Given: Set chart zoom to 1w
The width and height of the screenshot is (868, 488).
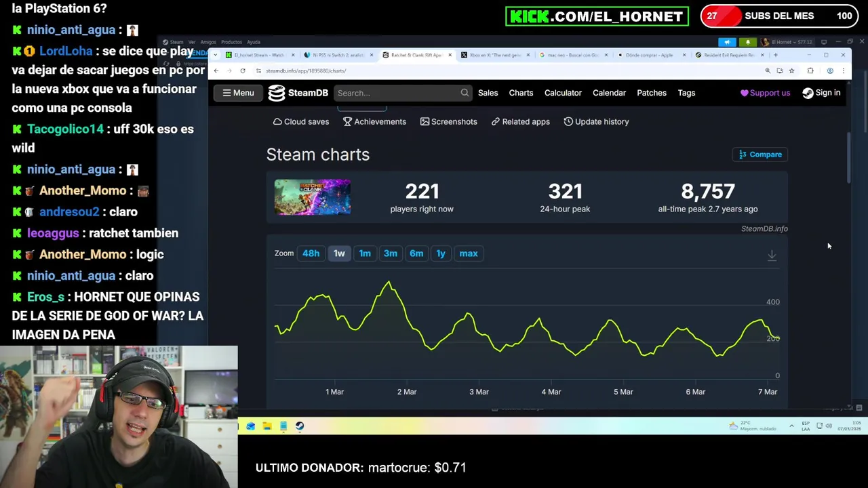Looking at the screenshot, I should click(x=339, y=253).
